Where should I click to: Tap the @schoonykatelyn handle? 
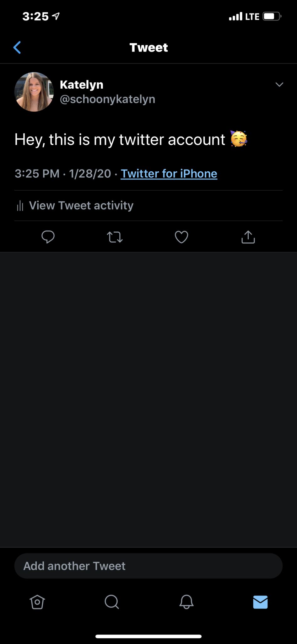[x=107, y=99]
